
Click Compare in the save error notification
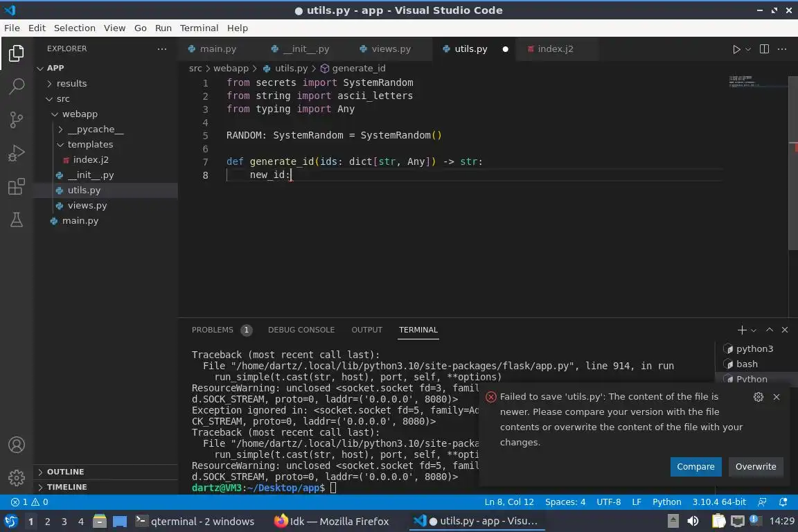click(x=695, y=467)
